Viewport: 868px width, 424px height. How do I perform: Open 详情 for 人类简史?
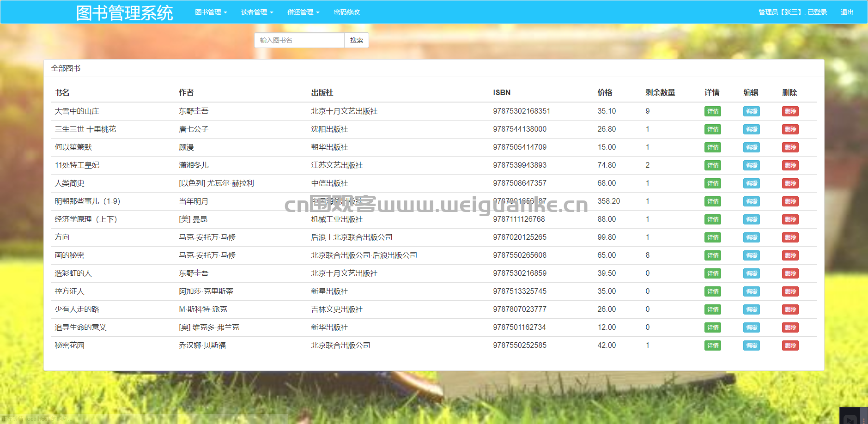click(712, 183)
